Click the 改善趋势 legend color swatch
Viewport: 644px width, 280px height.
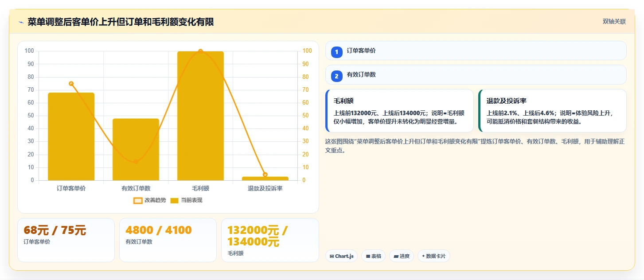[138, 201]
